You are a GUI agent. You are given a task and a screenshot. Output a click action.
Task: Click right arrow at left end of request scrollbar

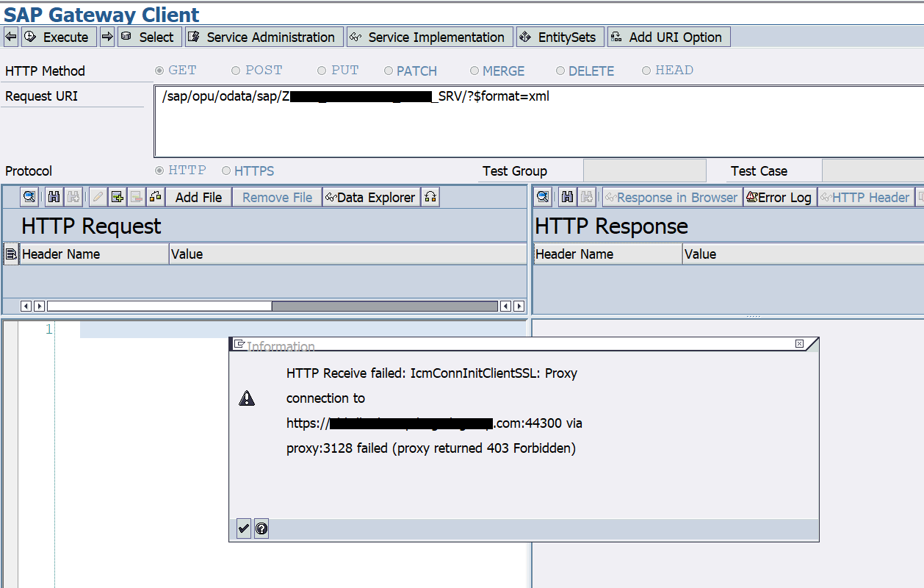click(40, 306)
